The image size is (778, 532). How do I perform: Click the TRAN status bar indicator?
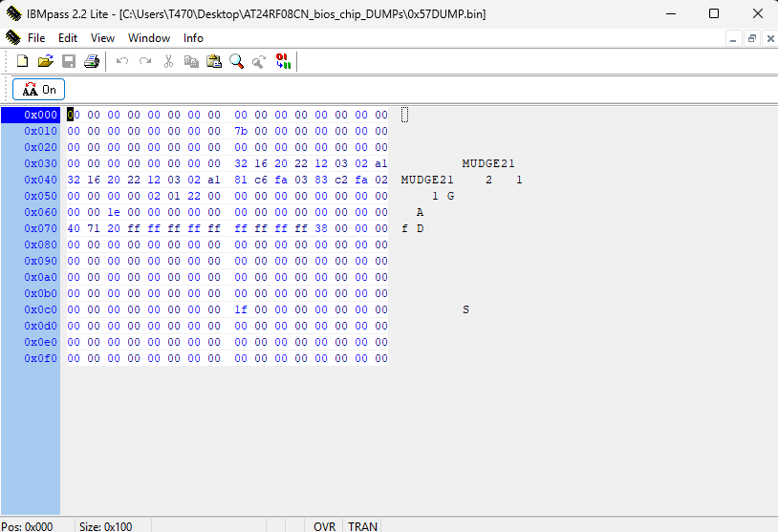point(362,526)
